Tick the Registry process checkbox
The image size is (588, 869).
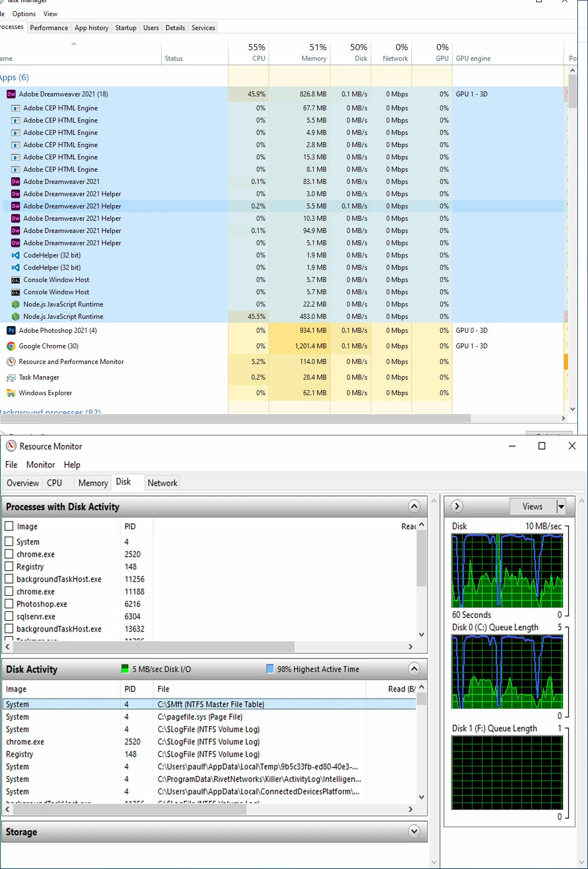click(9, 566)
